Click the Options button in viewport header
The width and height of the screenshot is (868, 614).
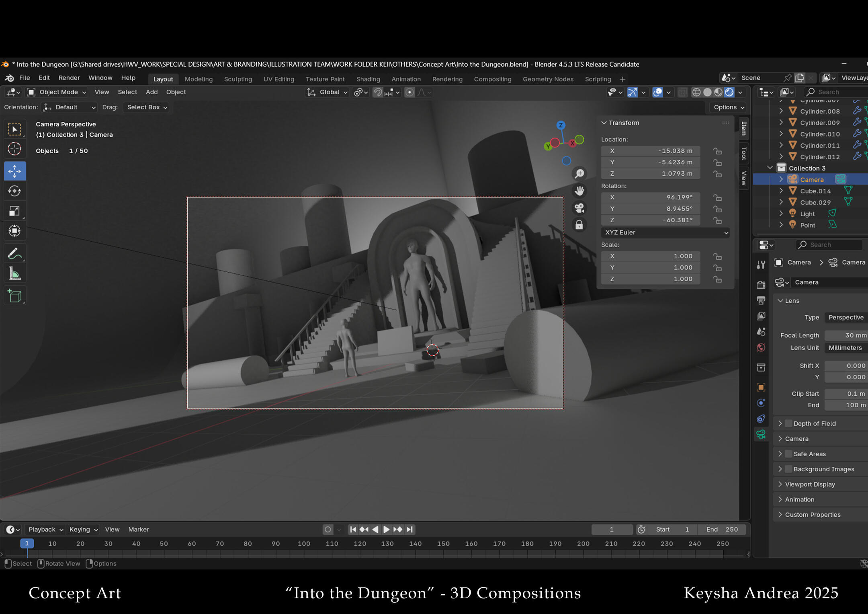(728, 107)
